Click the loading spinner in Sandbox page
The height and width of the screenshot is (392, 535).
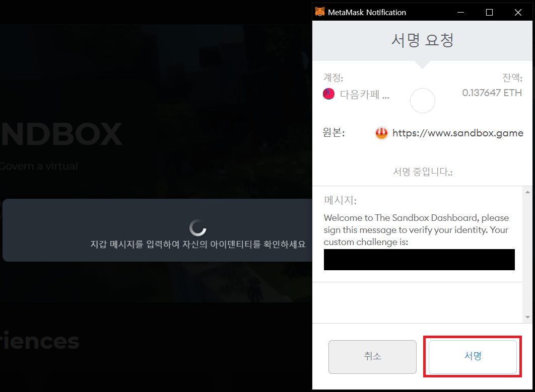point(198,227)
